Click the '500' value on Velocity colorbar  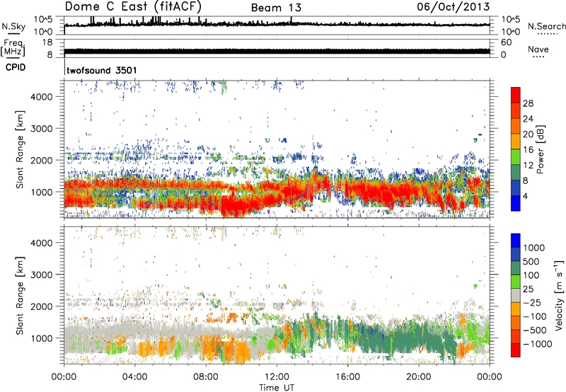tap(531, 262)
